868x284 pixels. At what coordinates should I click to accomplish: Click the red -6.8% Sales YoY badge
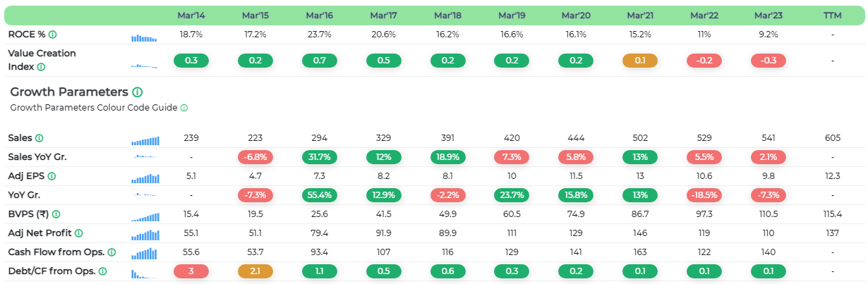point(255,156)
